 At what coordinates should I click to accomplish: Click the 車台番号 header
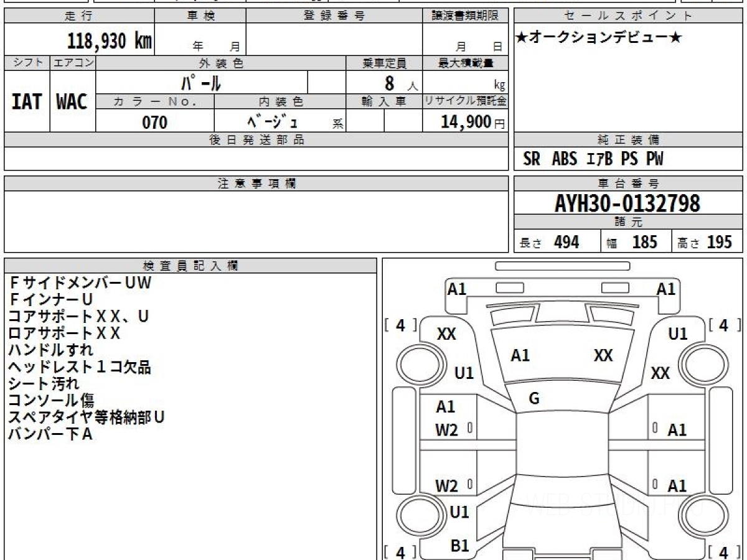(628, 184)
